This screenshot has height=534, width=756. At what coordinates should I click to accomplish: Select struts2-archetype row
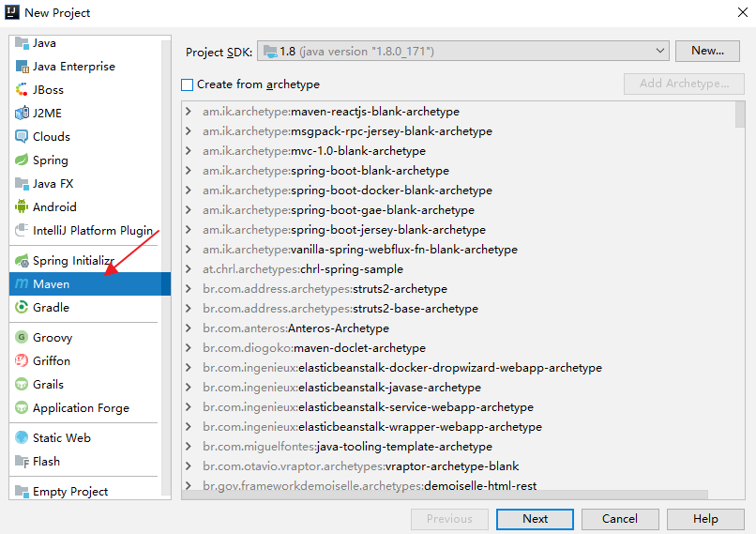[325, 289]
